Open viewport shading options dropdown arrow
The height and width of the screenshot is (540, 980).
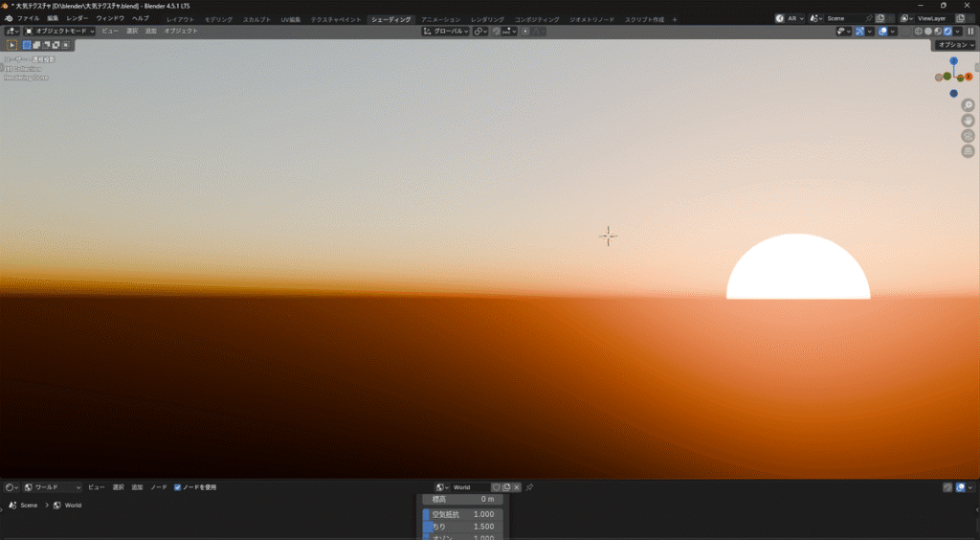pyautogui.click(x=957, y=32)
